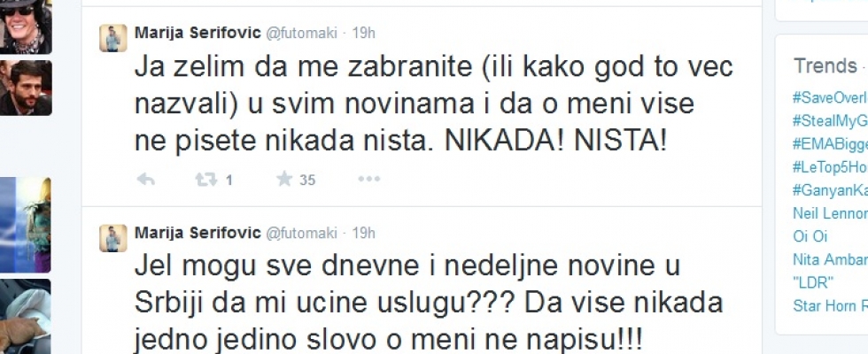The image size is (868, 354).
Task: Open the #SaveOverl trending hashtag
Action: coord(829,98)
